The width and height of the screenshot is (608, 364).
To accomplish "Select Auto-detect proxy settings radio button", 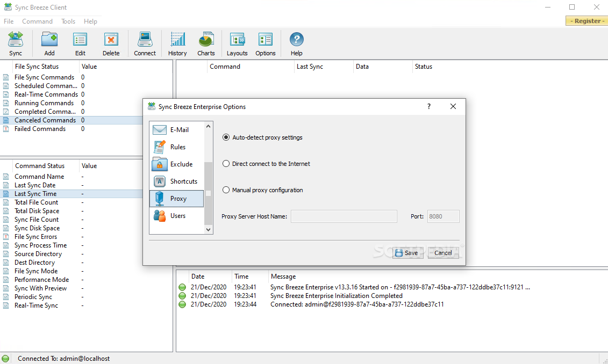I will (226, 137).
